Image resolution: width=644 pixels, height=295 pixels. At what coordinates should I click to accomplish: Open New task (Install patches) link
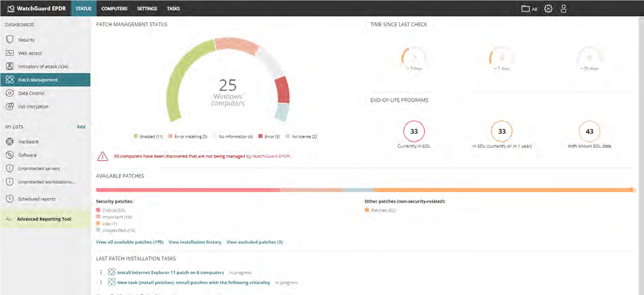click(x=193, y=283)
